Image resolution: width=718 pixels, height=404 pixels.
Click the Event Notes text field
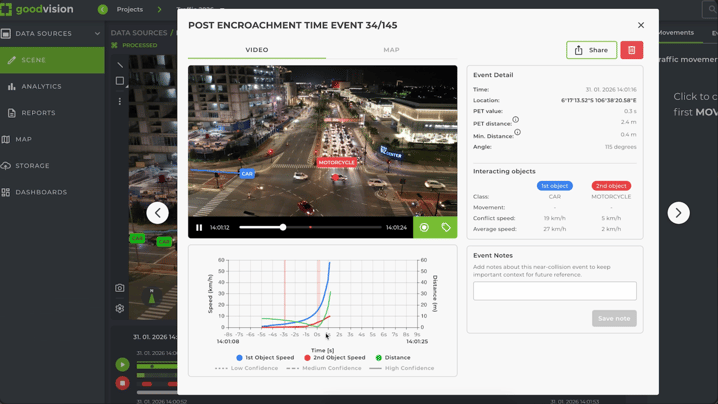[x=555, y=291]
